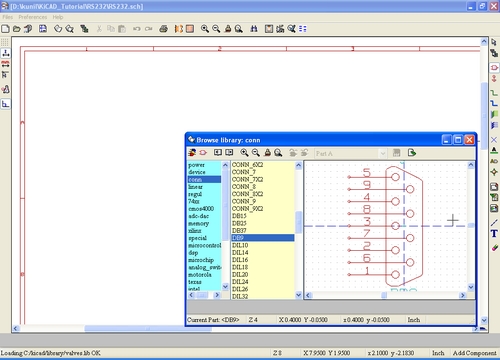Screen dimensions: 500x360
Task: Select the Add Text tool on right toolbar
Action: click(494, 234)
